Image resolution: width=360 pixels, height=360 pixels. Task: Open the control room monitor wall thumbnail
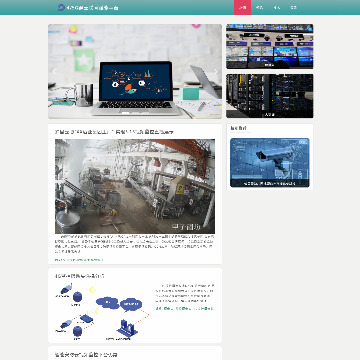(270, 46)
